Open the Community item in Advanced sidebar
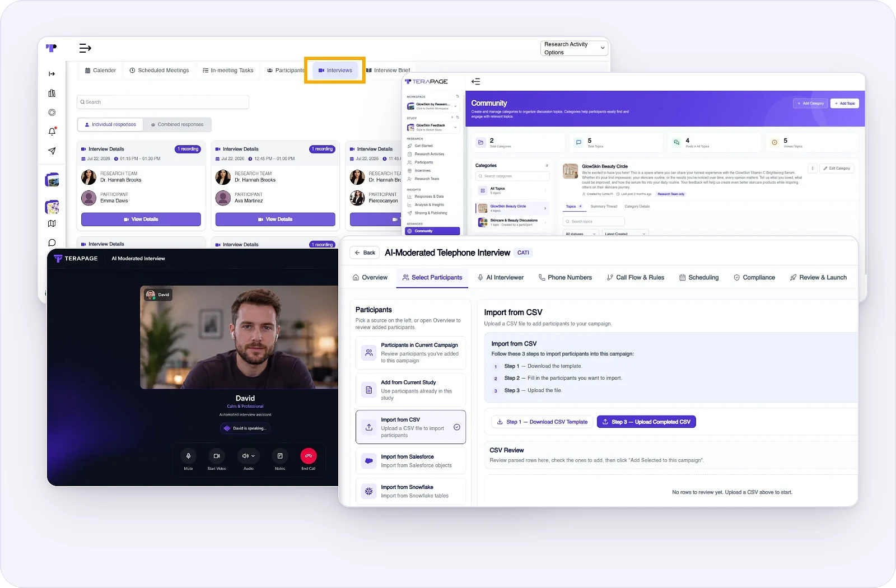 coord(433,231)
